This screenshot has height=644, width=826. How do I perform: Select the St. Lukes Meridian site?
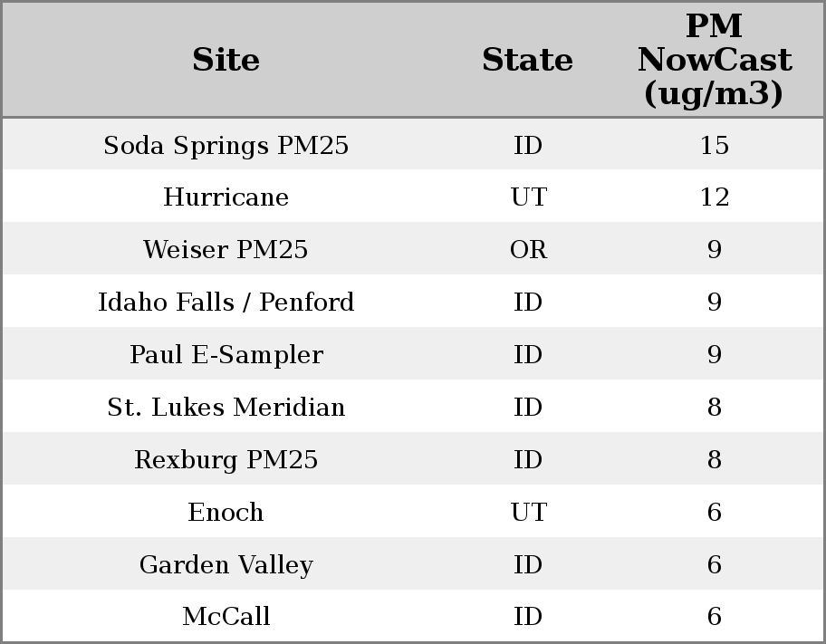226,408
